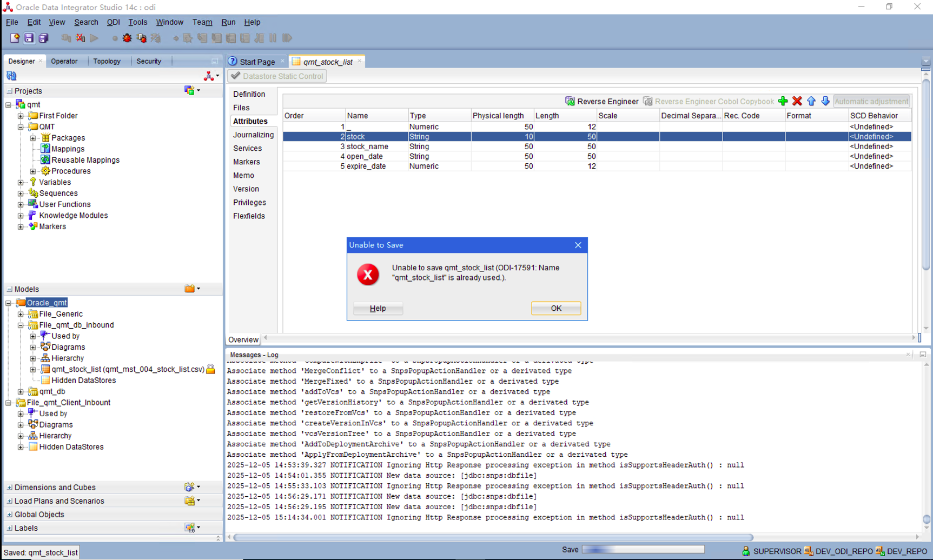Screen dimensions: 933x560
Task: Click the green plus Add Attribute icon
Action: click(x=783, y=101)
